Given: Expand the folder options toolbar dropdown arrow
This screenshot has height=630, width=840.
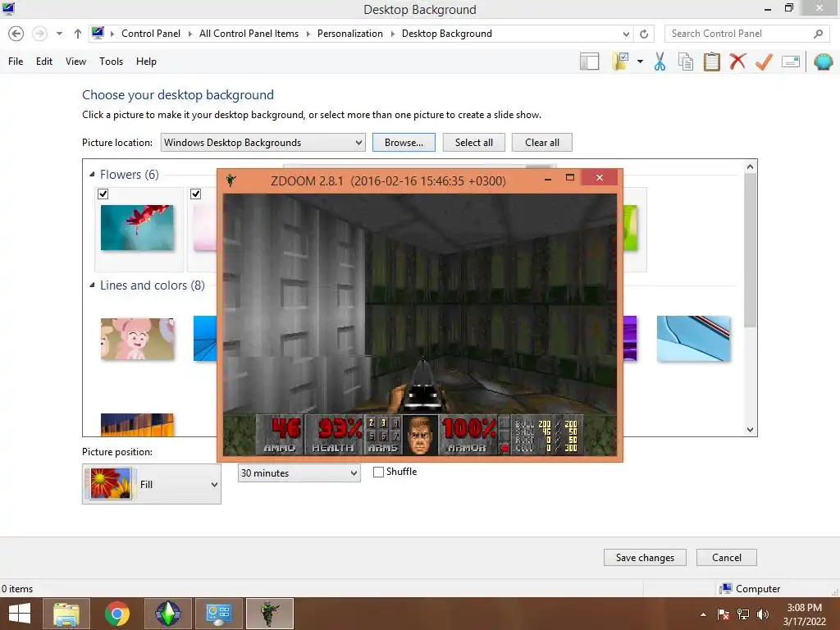Looking at the screenshot, I should pos(640,62).
